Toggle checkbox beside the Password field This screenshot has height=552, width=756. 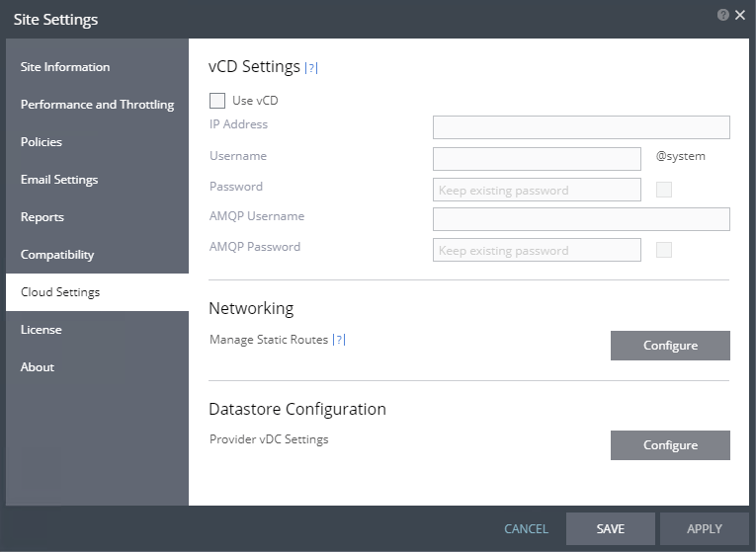[664, 190]
